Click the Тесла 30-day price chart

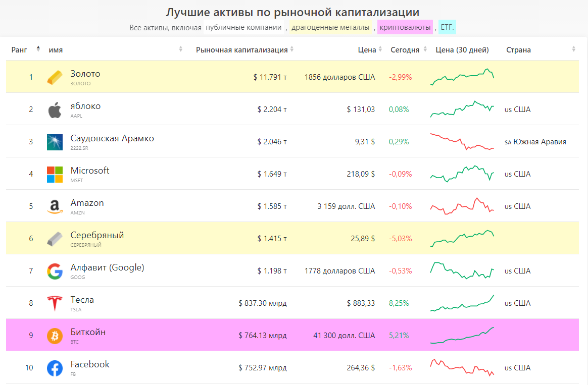tap(462, 303)
